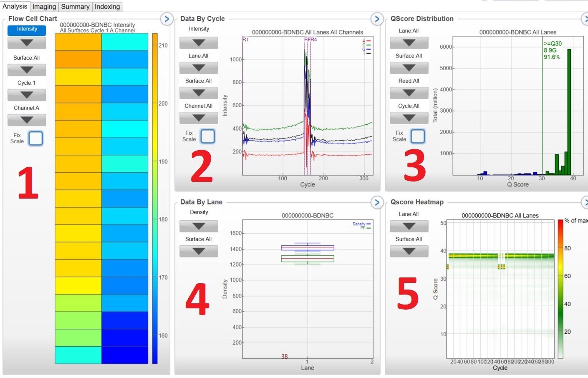
Task: Open the Indexing tab
Action: (x=107, y=7)
